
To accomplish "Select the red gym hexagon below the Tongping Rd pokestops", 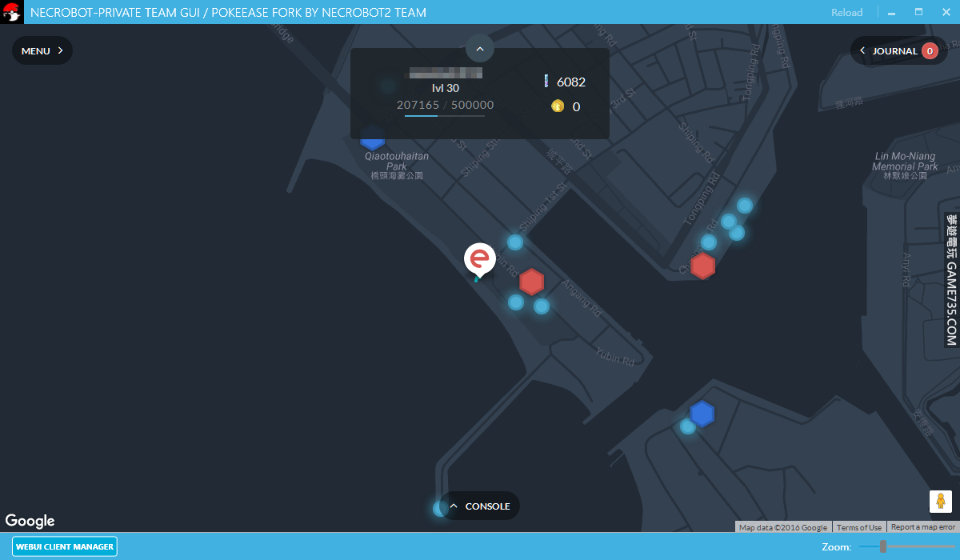I will (702, 266).
